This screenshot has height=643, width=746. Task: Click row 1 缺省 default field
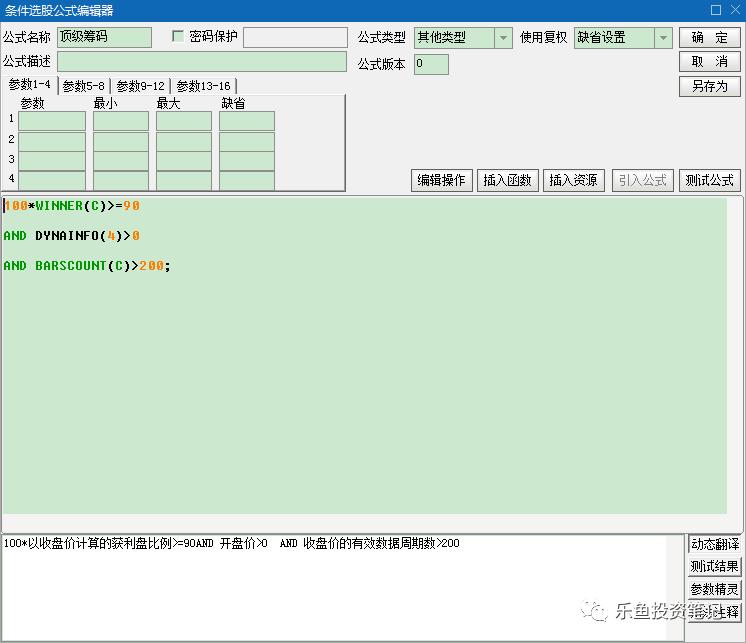(247, 121)
